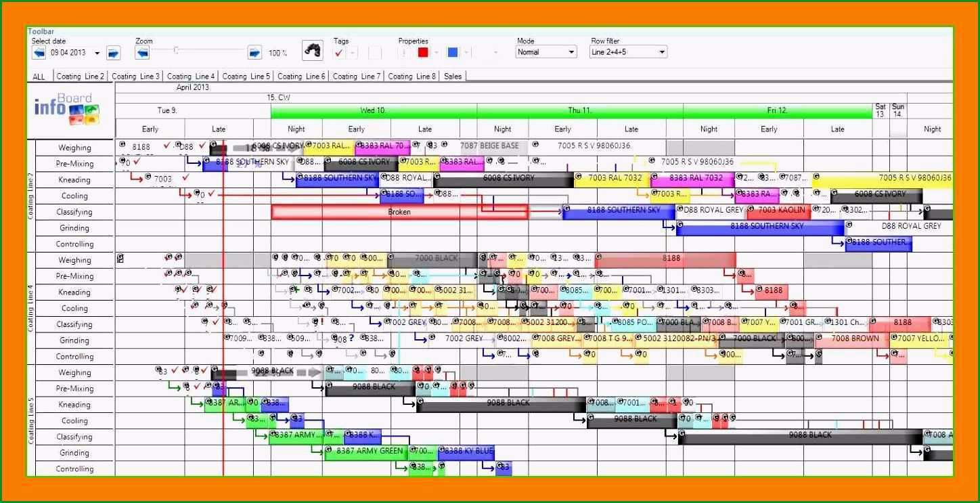The height and width of the screenshot is (503, 980).
Task: Switch to the Coating Line 2 tab
Action: click(x=80, y=76)
